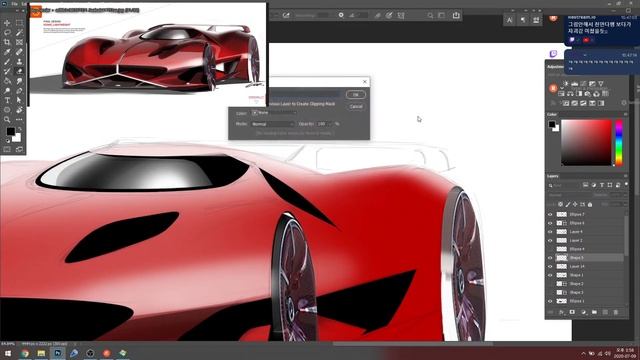Viewport: 640px width, 360px height.
Task: Lock image pixels with brush icon
Action: (x=568, y=204)
